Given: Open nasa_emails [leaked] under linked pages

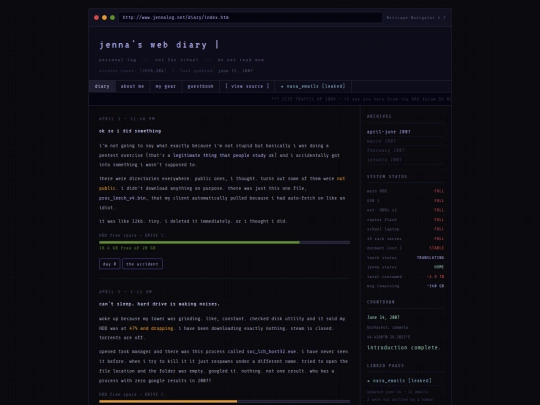Looking at the screenshot, I should coord(399,381).
